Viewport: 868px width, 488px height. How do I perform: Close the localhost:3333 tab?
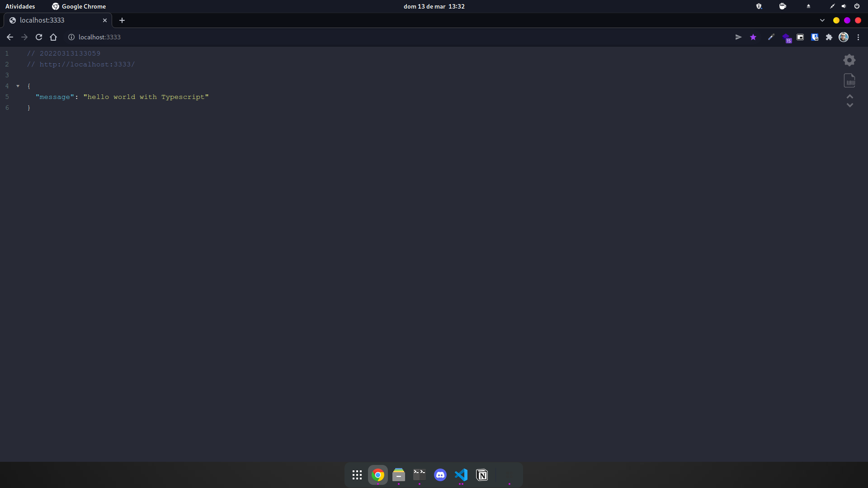(x=105, y=20)
